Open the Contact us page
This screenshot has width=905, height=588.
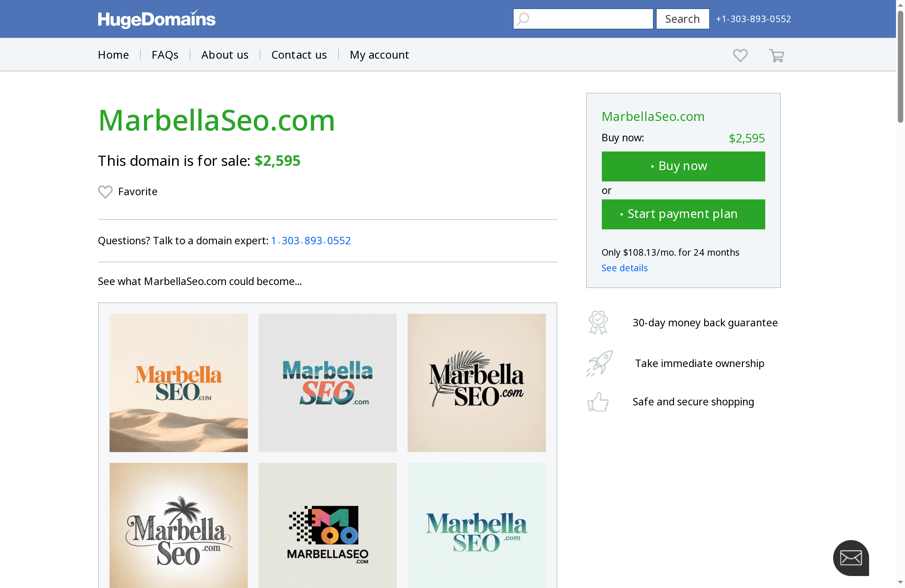click(299, 55)
